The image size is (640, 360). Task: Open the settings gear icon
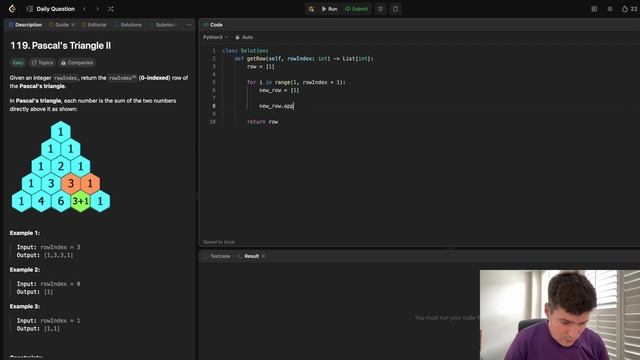[x=610, y=9]
